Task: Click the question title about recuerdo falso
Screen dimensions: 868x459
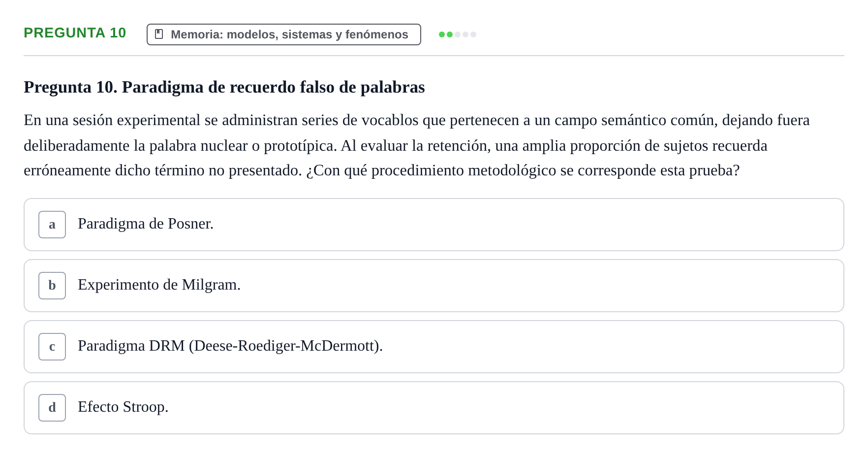Action: pyautogui.click(x=224, y=87)
